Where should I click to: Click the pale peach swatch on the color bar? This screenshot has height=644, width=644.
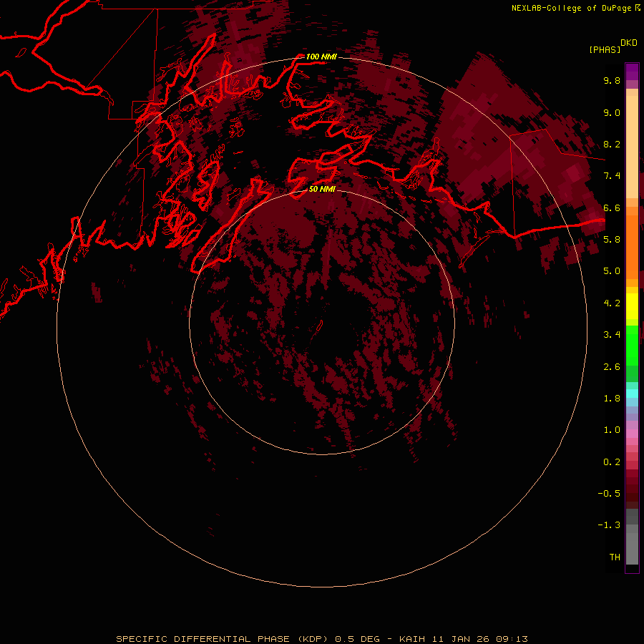[632, 147]
